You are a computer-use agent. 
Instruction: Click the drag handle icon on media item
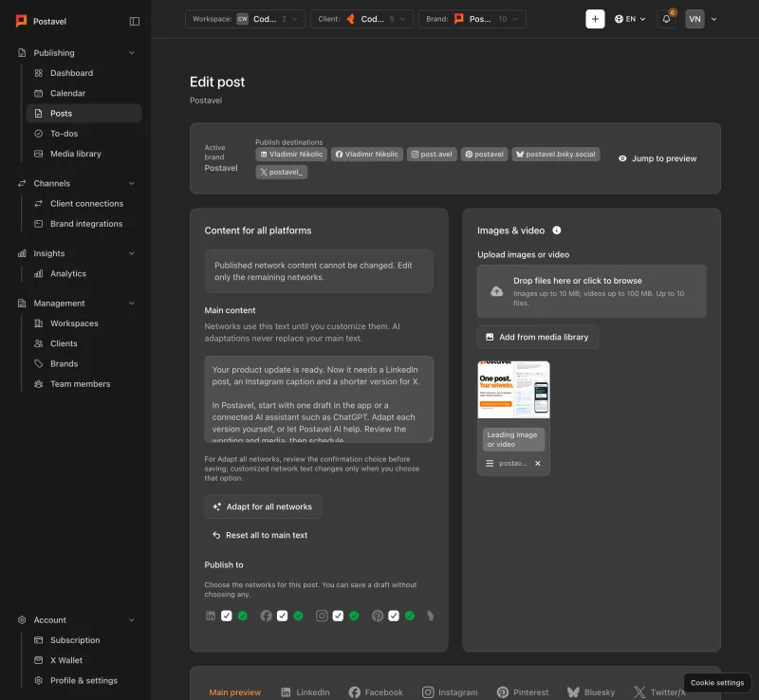pos(490,464)
